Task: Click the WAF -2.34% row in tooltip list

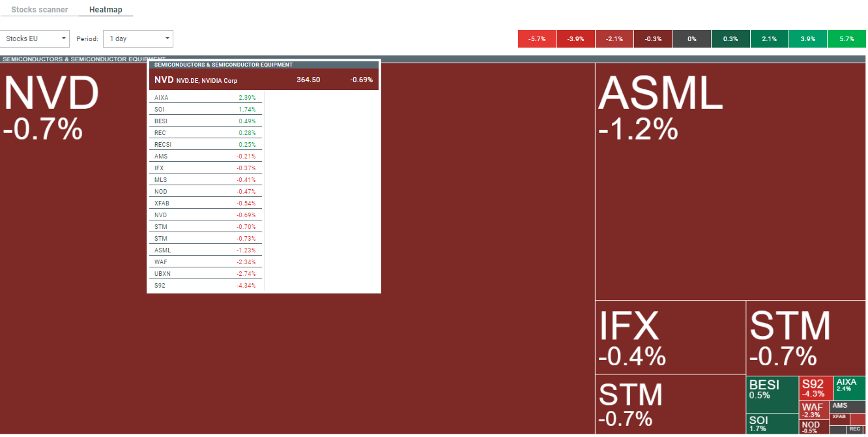Action: [x=205, y=262]
